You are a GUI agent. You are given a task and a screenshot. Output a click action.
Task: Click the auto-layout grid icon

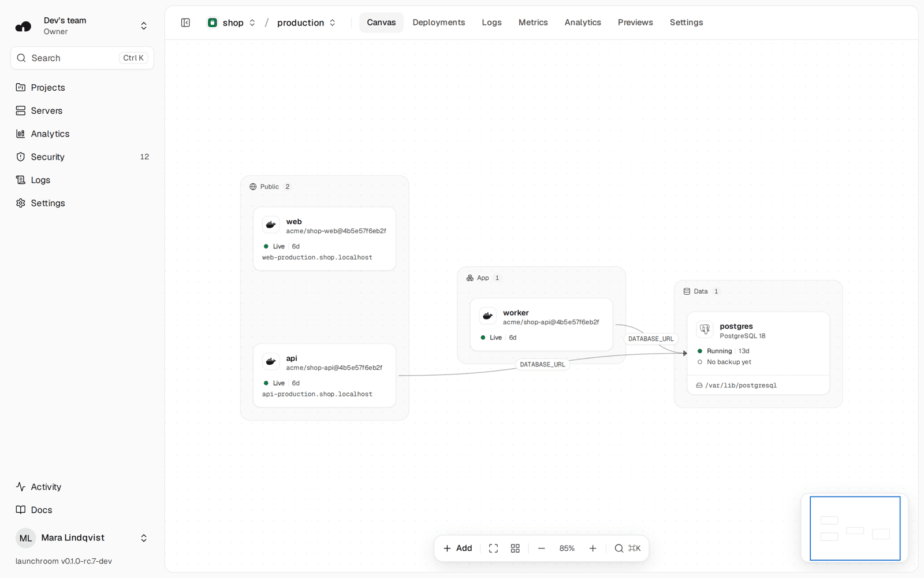tap(515, 548)
